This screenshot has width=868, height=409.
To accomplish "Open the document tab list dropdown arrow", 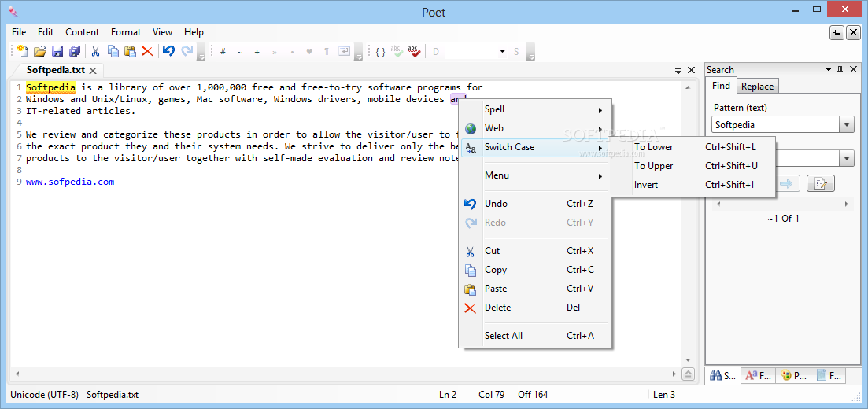I will click(x=678, y=70).
